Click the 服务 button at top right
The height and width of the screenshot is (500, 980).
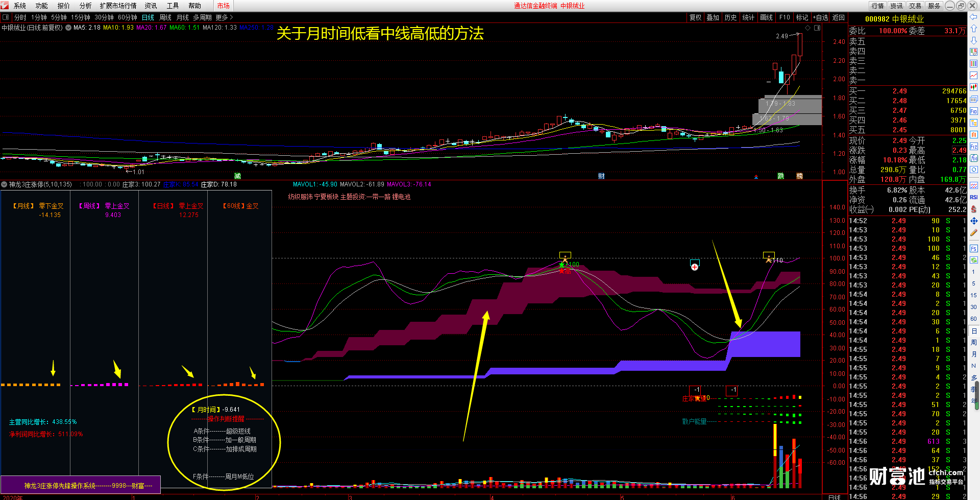934,6
